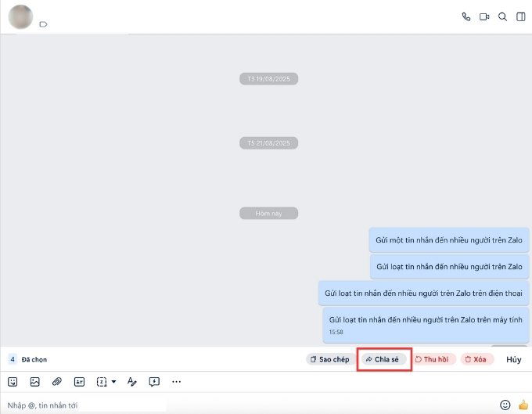Click Thu hồi to recall messages
Viewport: 532px width, 414px height.
tap(432, 359)
